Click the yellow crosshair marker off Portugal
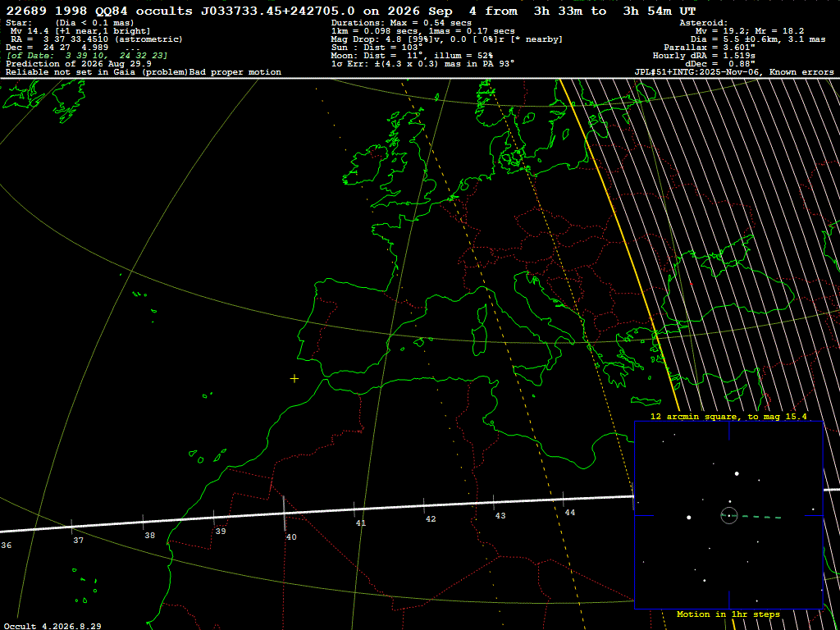This screenshot has height=630, width=840. (294, 379)
